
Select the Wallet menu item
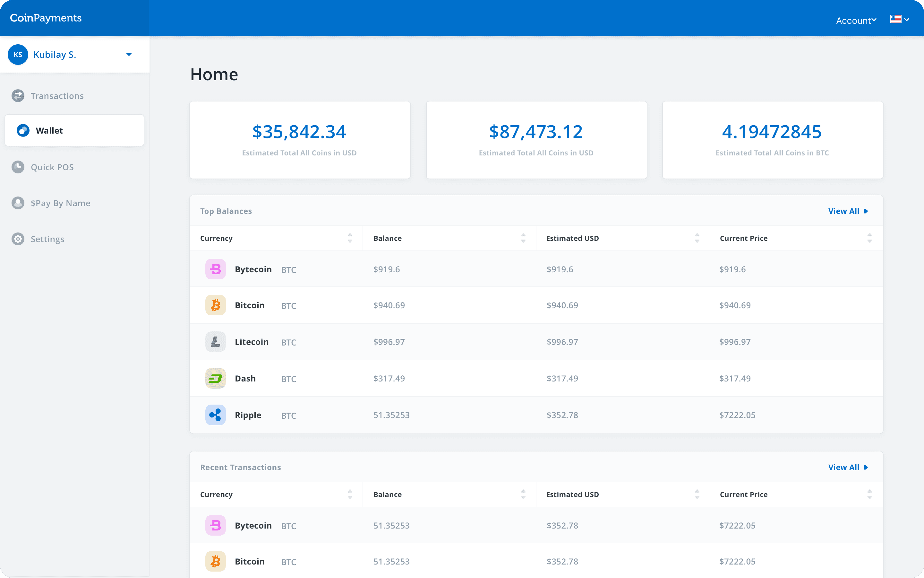(x=74, y=130)
